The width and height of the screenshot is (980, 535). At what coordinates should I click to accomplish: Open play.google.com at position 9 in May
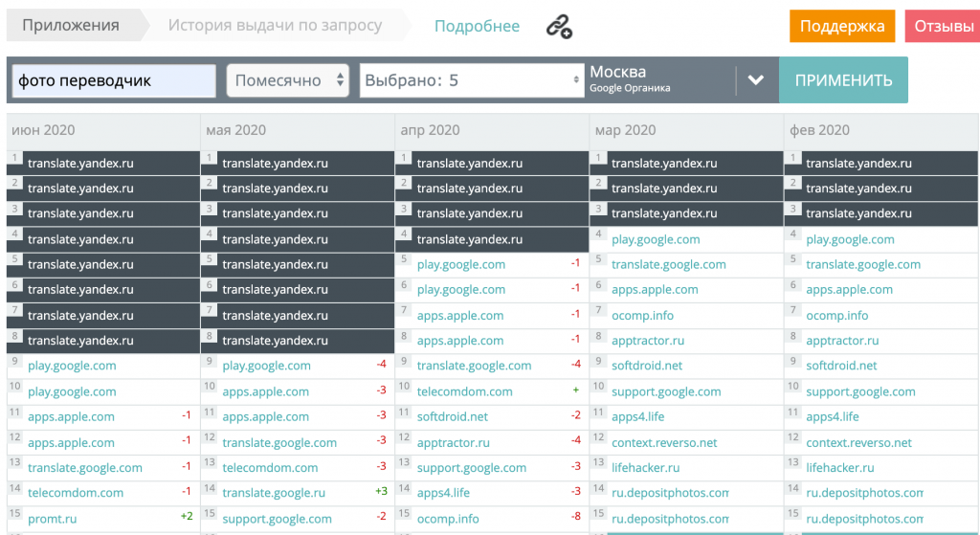(266, 366)
